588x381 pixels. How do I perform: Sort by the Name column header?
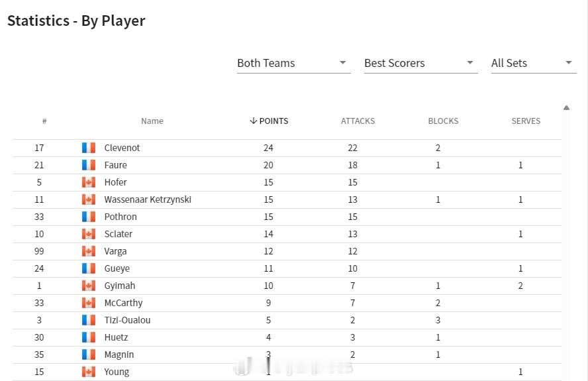point(152,121)
